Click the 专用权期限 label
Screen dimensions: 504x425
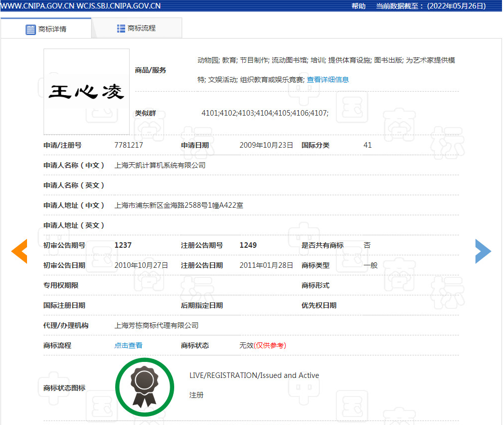click(61, 285)
